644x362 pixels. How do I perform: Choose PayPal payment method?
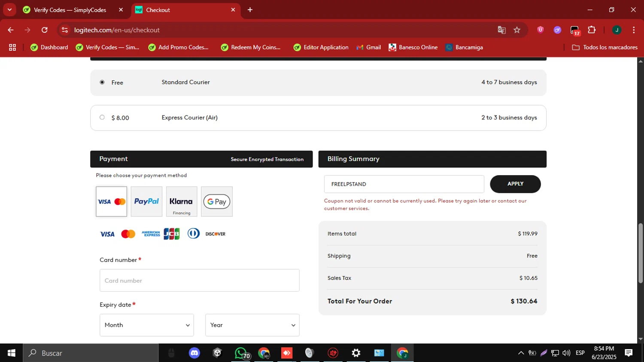click(146, 201)
